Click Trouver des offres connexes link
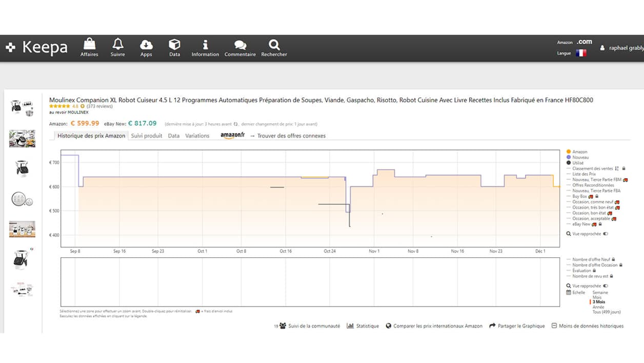This screenshot has width=644, height=363. click(x=291, y=136)
